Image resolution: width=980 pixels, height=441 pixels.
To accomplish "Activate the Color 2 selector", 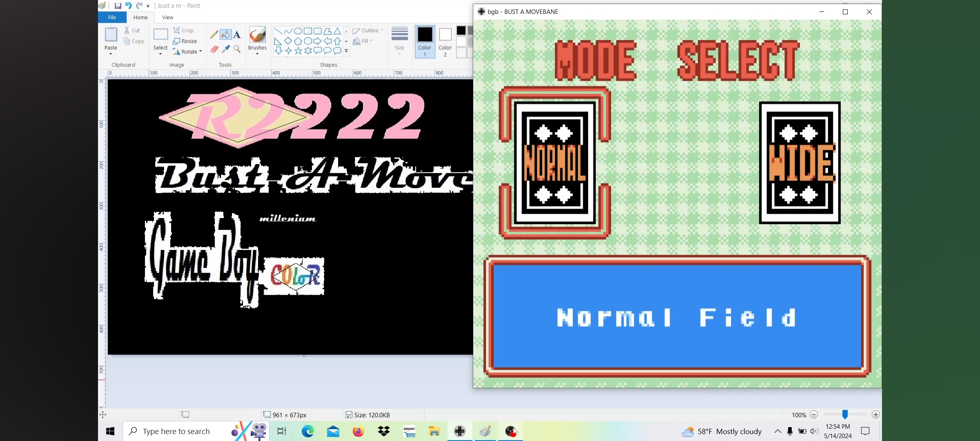I will pyautogui.click(x=445, y=42).
